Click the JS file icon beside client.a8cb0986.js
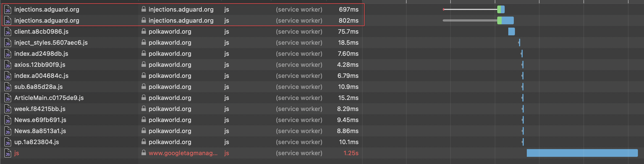Viewport: 644px width, 164px height. point(8,32)
